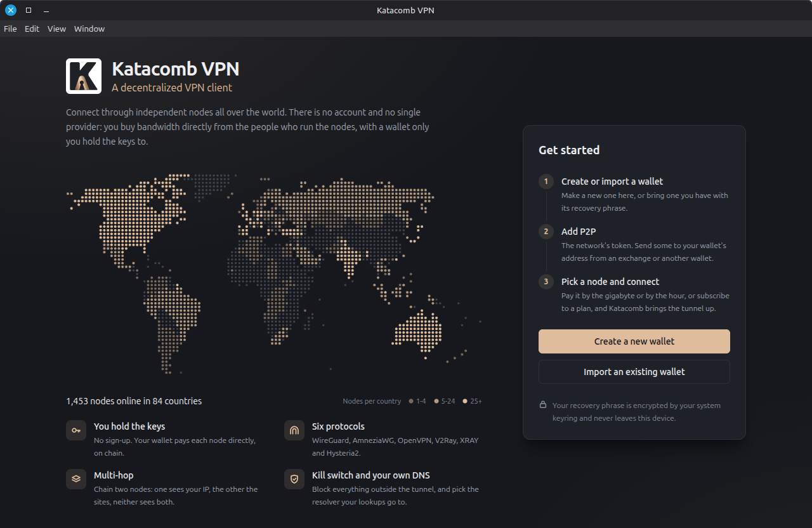Click the WireGuard, AmneziaWG protocols description

395,447
